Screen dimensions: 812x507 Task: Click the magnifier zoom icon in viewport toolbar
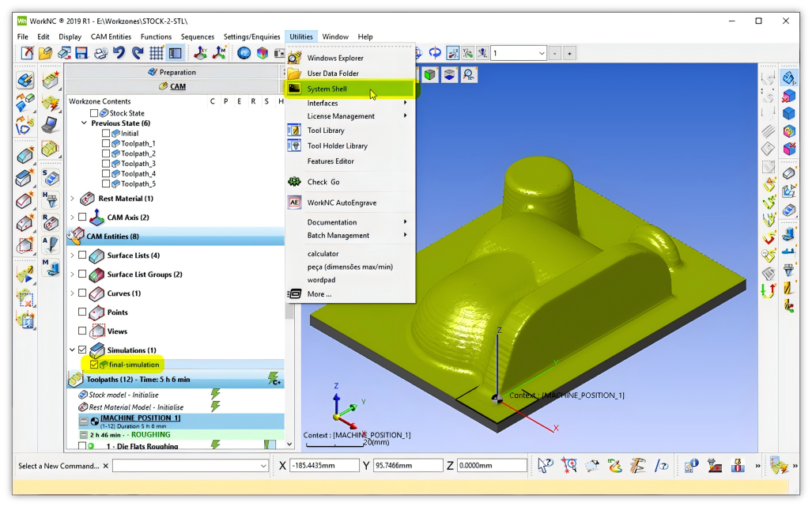pyautogui.click(x=469, y=75)
